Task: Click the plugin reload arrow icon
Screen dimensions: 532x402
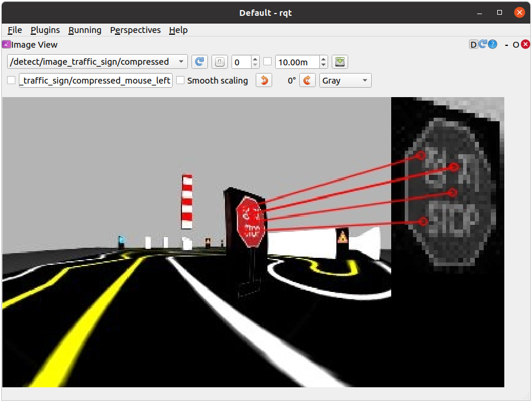Action: 483,45
